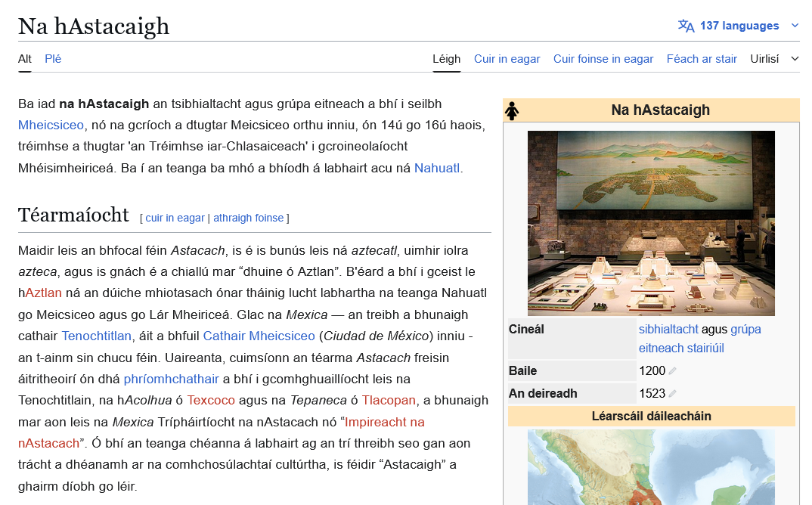
Task: Open the Féach ar stair tab
Action: (x=702, y=58)
